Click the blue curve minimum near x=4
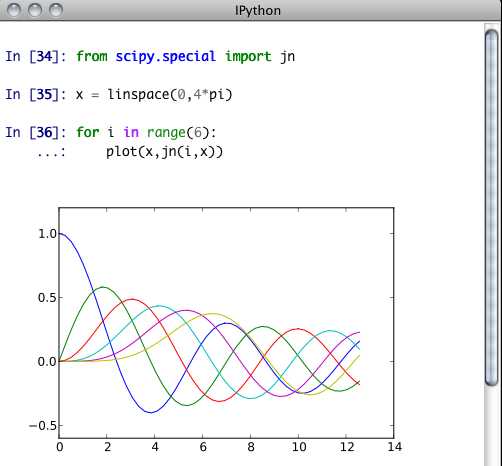This screenshot has height=466, width=502. [x=151, y=412]
